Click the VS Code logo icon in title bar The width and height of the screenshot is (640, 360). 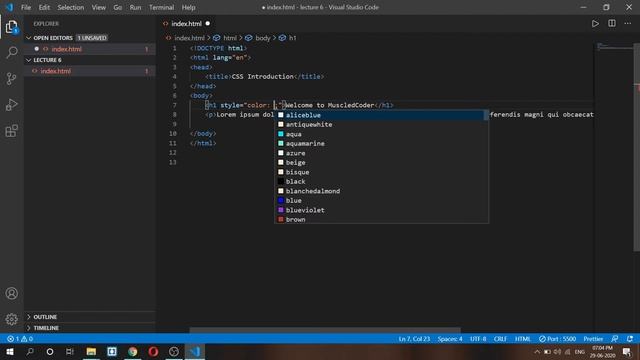[x=9, y=7]
